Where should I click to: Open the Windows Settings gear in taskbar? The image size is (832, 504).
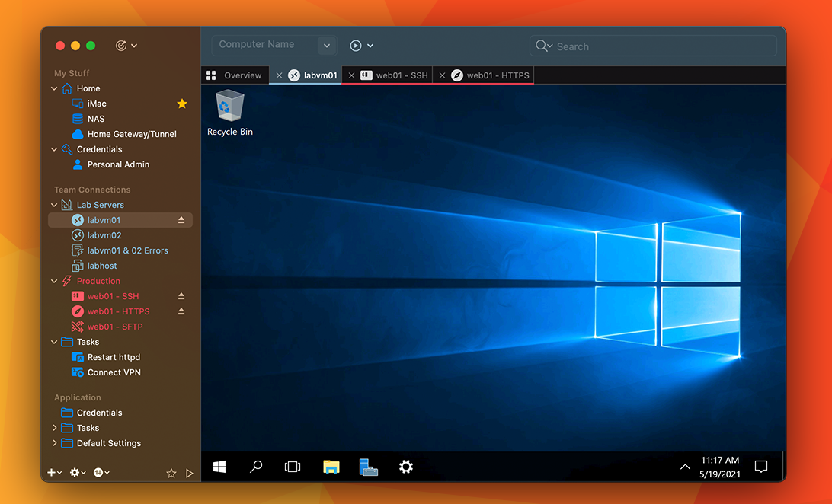pyautogui.click(x=406, y=467)
